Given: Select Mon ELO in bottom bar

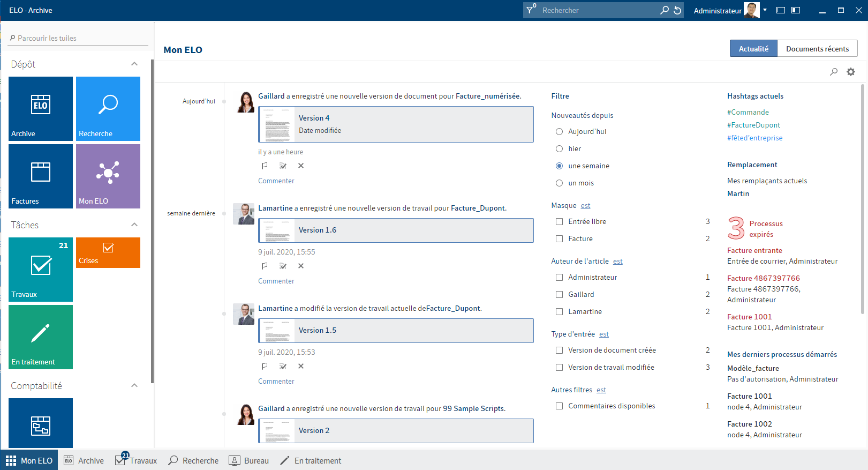Looking at the screenshot, I should click(29, 460).
